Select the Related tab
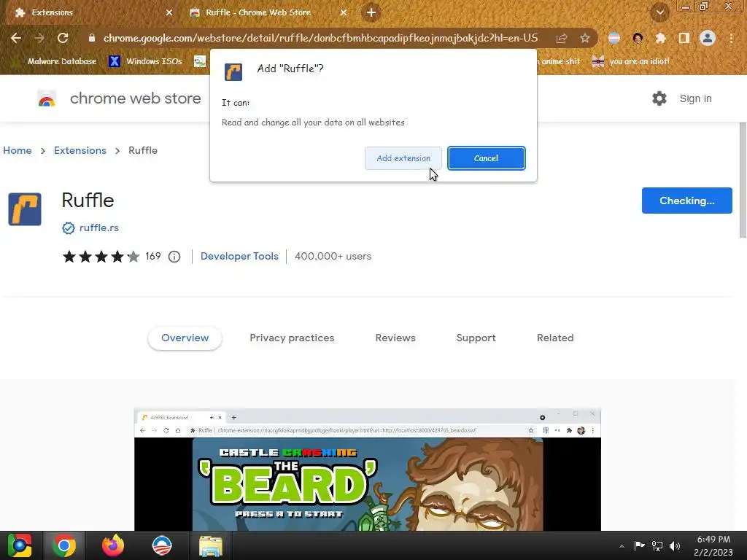 tap(555, 338)
